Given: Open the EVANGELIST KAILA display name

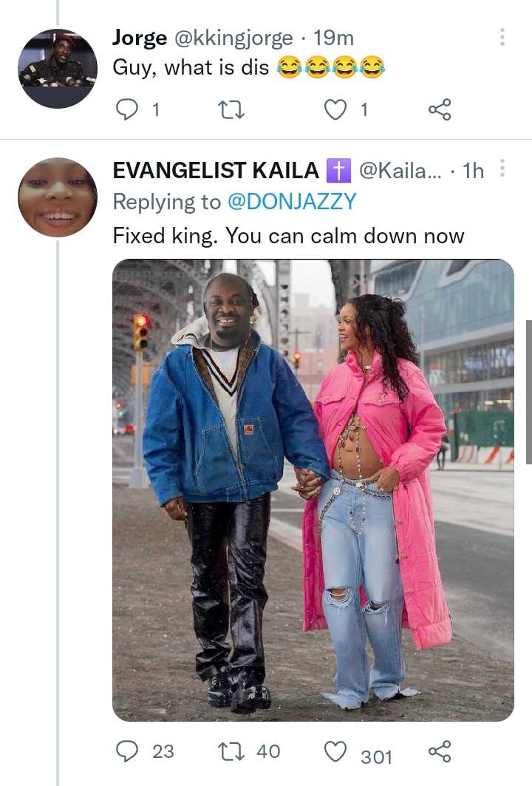Looking at the screenshot, I should (x=216, y=170).
